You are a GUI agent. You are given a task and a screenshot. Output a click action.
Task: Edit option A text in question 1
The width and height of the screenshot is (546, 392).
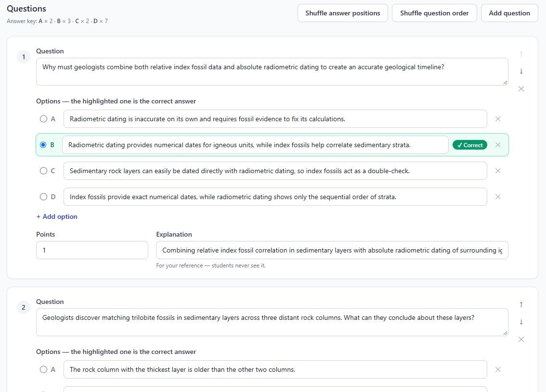click(x=275, y=119)
